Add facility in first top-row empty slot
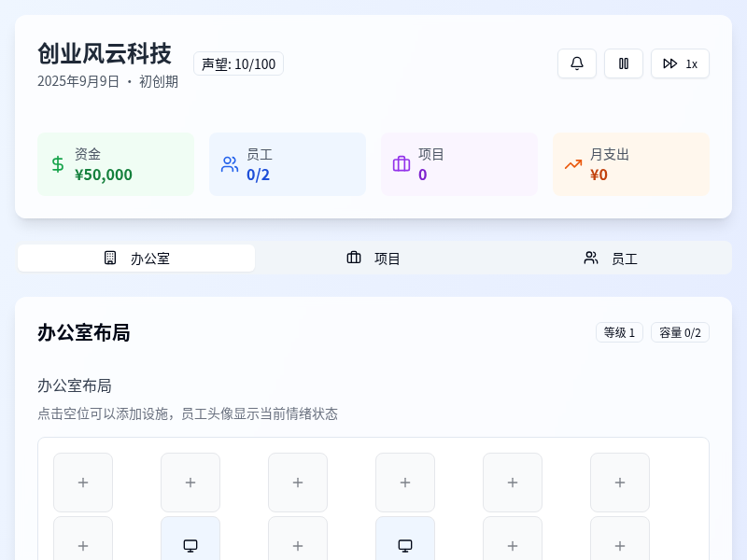 click(83, 483)
